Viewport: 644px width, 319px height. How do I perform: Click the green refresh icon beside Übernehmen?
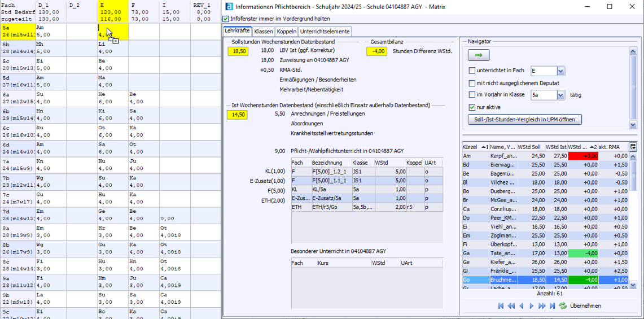(x=563, y=306)
